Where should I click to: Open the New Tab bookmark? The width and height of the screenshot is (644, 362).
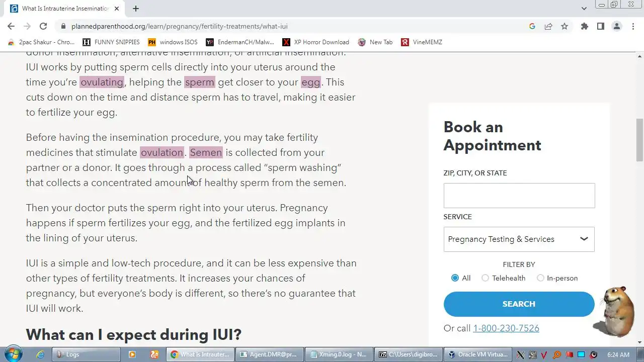coord(375,42)
